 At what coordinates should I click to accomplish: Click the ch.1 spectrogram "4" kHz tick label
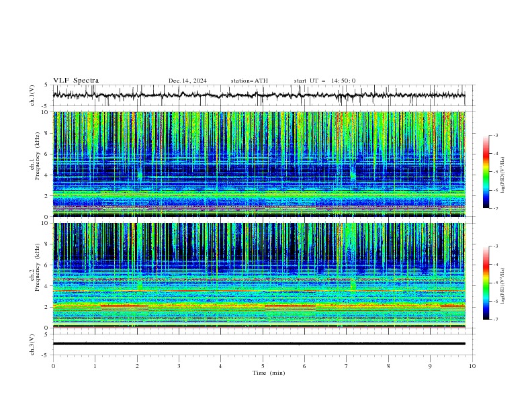(x=47, y=175)
